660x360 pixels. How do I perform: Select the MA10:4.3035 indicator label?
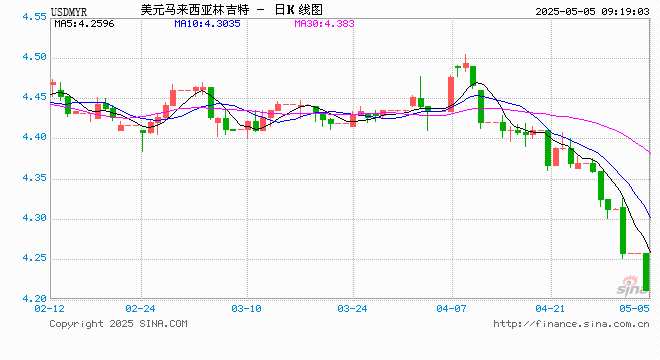pyautogui.click(x=208, y=24)
